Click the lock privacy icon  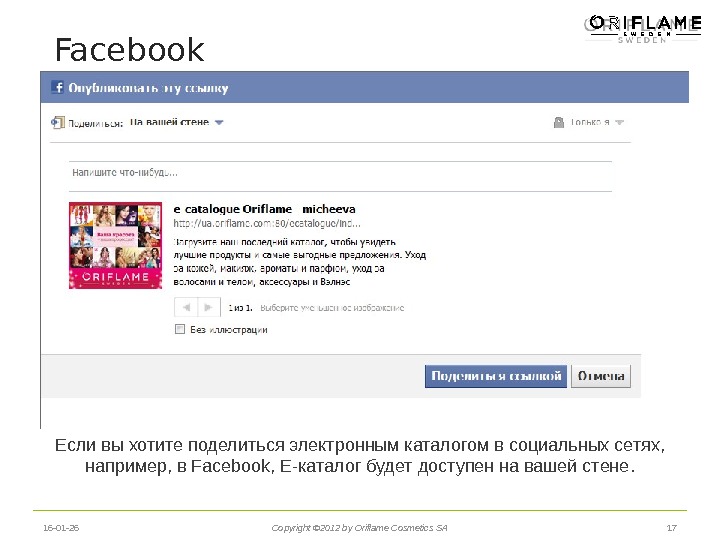pos(558,122)
